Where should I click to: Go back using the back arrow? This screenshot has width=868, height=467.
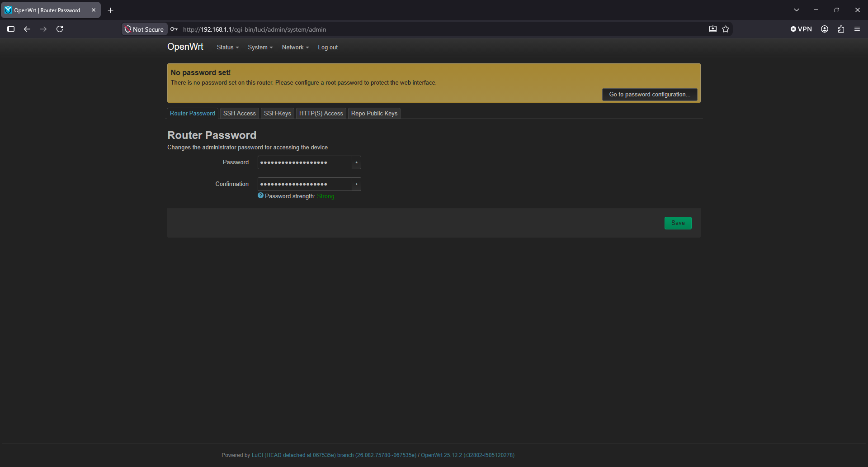pyautogui.click(x=27, y=29)
